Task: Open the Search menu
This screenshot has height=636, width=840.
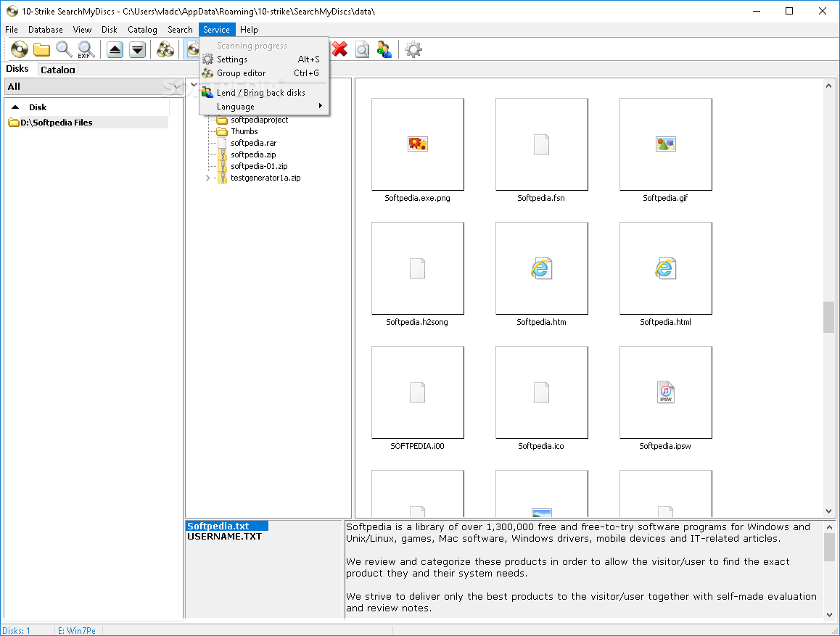Action: tap(180, 30)
